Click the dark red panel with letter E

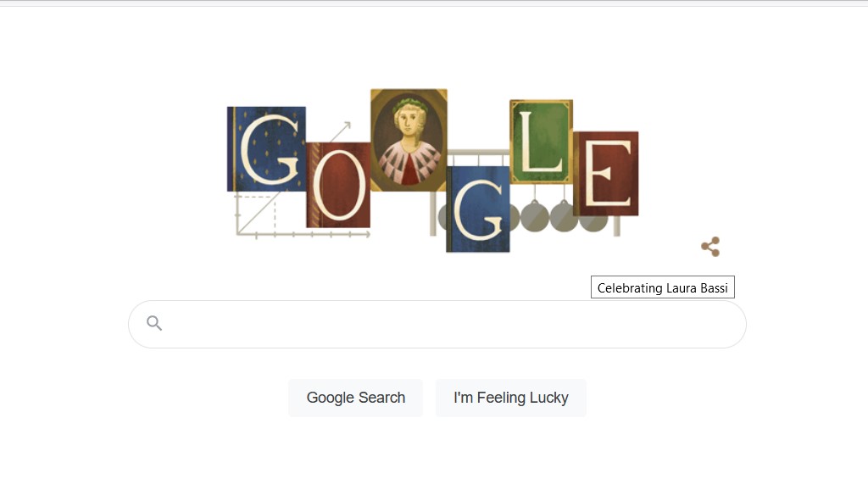click(x=607, y=173)
